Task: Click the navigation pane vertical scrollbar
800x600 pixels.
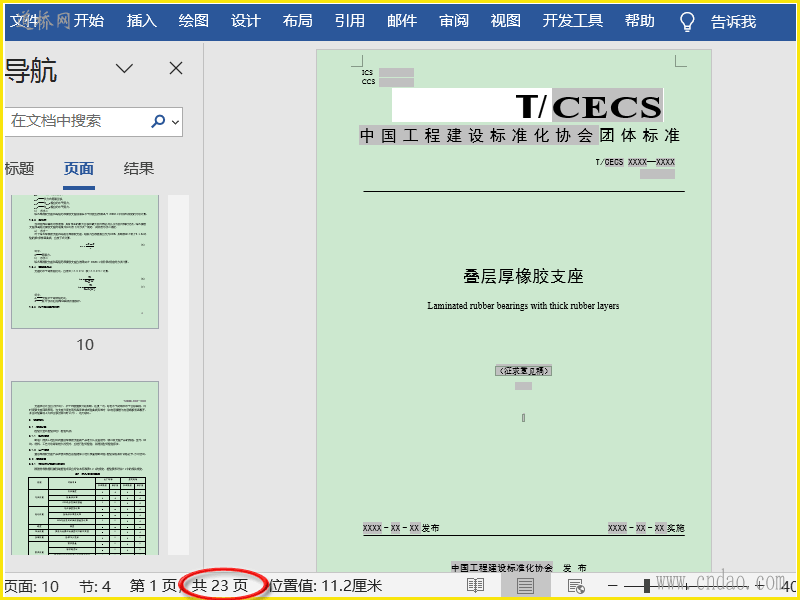Action: (x=178, y=374)
